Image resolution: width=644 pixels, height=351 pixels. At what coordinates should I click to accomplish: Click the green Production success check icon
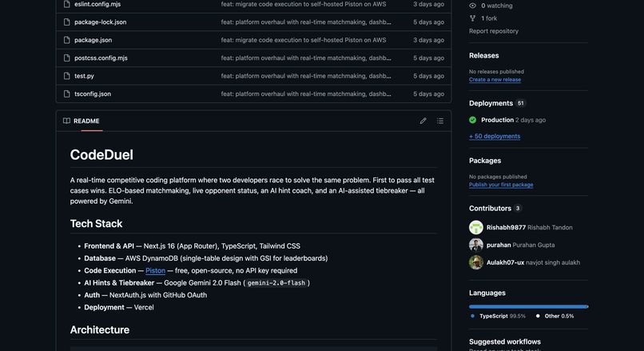pos(473,120)
